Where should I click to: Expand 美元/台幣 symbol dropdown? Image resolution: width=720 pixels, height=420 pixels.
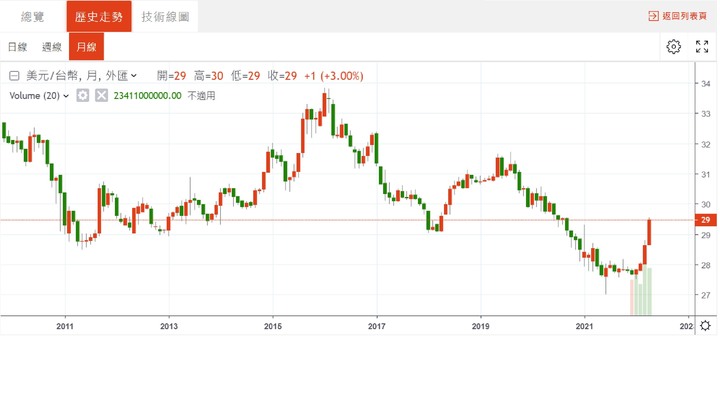coord(134,76)
